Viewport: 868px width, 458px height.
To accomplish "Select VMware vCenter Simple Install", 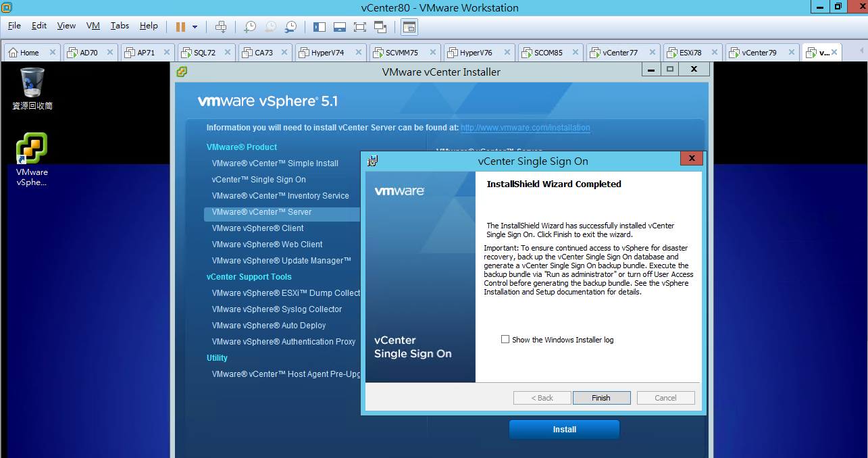I will pyautogui.click(x=276, y=163).
